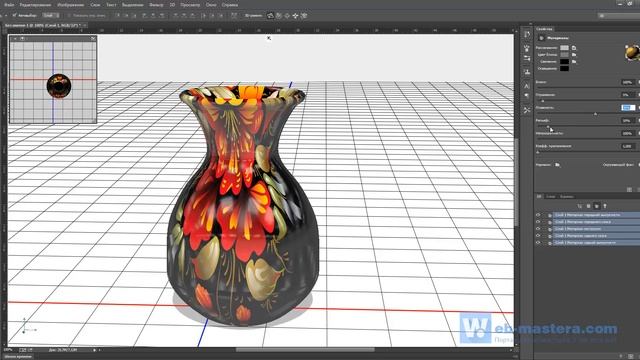Select the front inflation material row

point(596,215)
